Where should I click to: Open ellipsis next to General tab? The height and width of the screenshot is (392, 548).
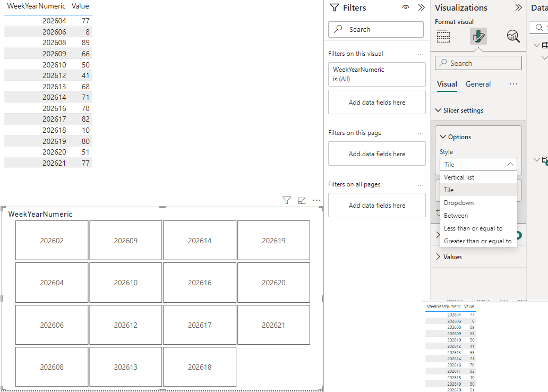point(513,84)
